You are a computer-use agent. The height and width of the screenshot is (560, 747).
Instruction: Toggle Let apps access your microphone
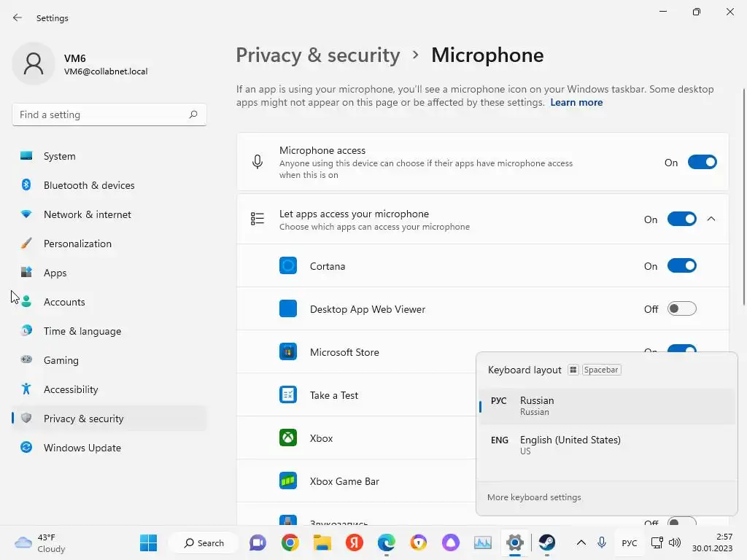coord(682,219)
